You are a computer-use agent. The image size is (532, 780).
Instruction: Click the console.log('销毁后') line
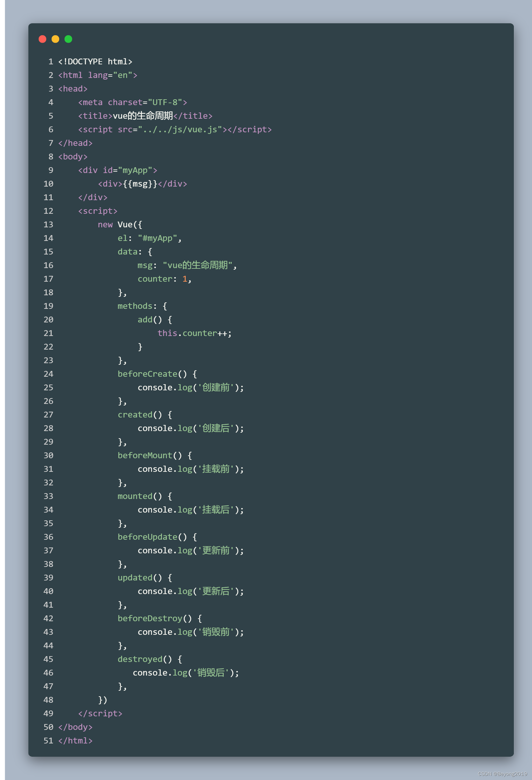(x=186, y=673)
